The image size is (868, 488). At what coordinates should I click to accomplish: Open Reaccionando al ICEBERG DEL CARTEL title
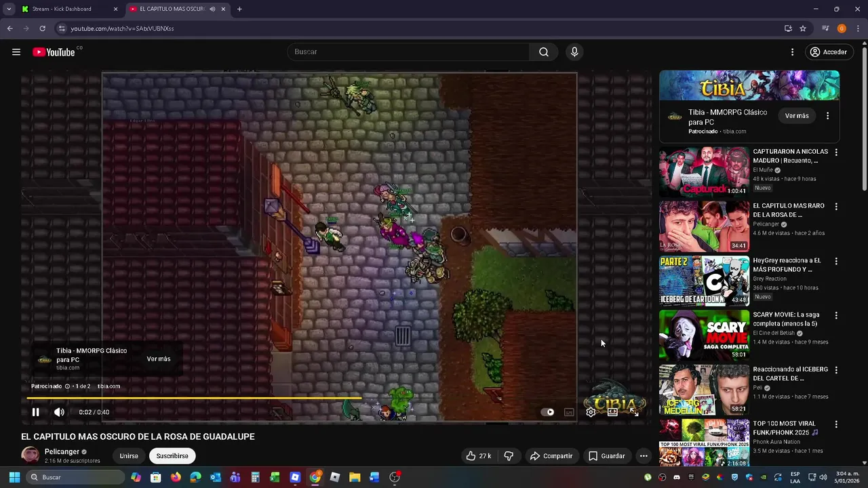pyautogui.click(x=791, y=373)
